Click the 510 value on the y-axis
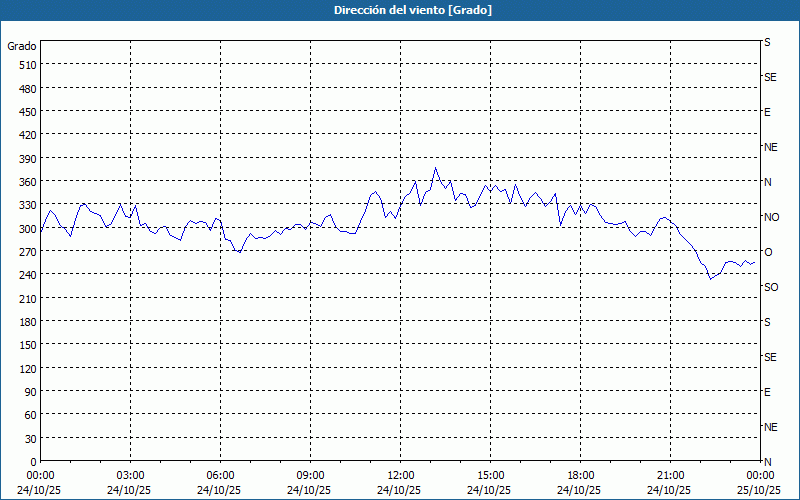This screenshot has height=500, width=800. point(27,65)
